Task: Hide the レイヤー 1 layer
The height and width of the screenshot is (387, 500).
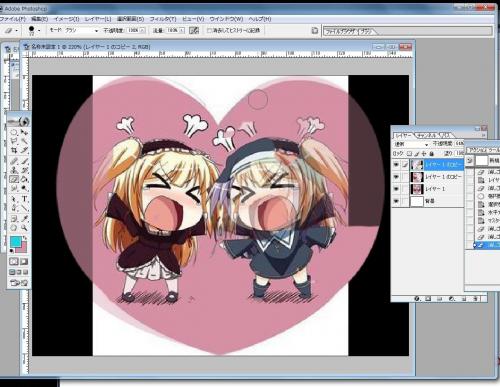Action: 396,189
